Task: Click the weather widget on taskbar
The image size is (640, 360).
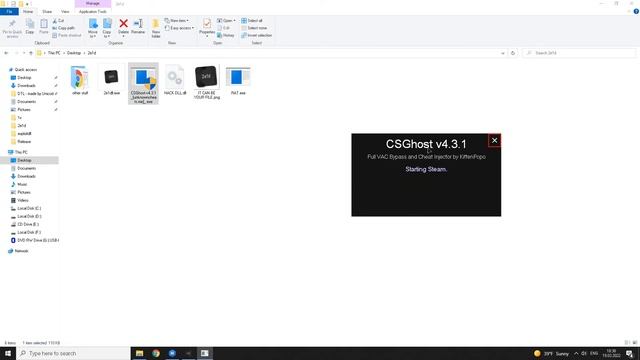Action: click(x=551, y=353)
